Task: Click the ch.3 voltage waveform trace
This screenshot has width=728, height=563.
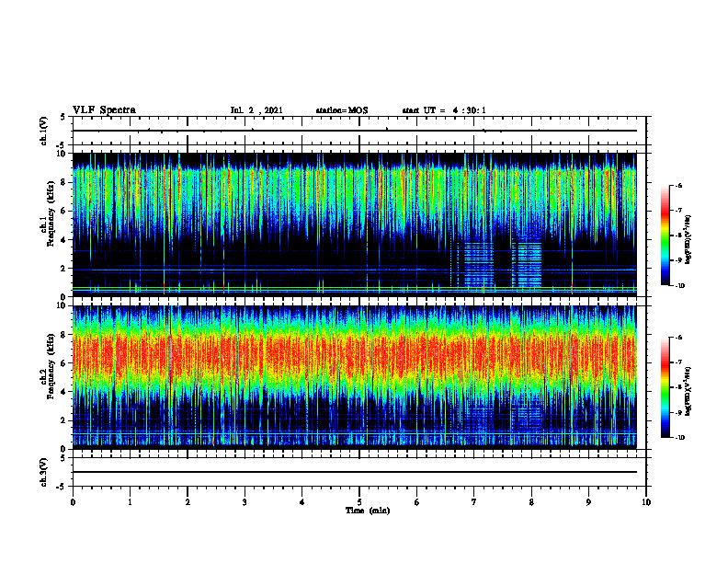Action: pyautogui.click(x=355, y=472)
